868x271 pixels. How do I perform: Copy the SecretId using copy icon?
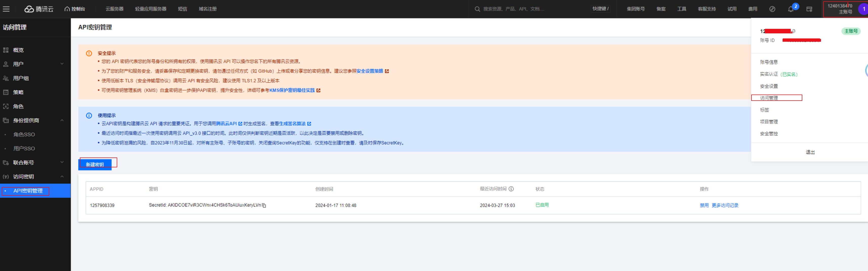pos(264,206)
